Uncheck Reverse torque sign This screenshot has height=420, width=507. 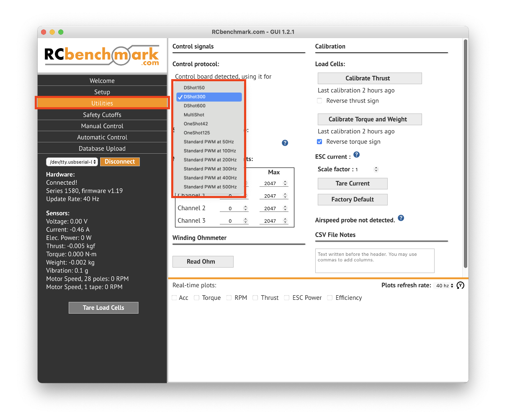[320, 142]
